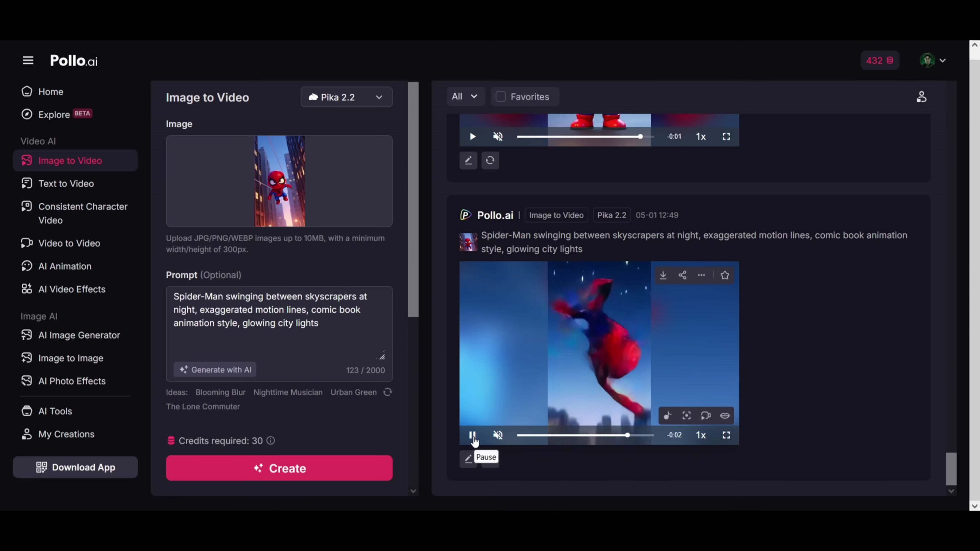The height and width of the screenshot is (551, 980).
Task: Select the Nighttime Musician idea
Action: 288,392
